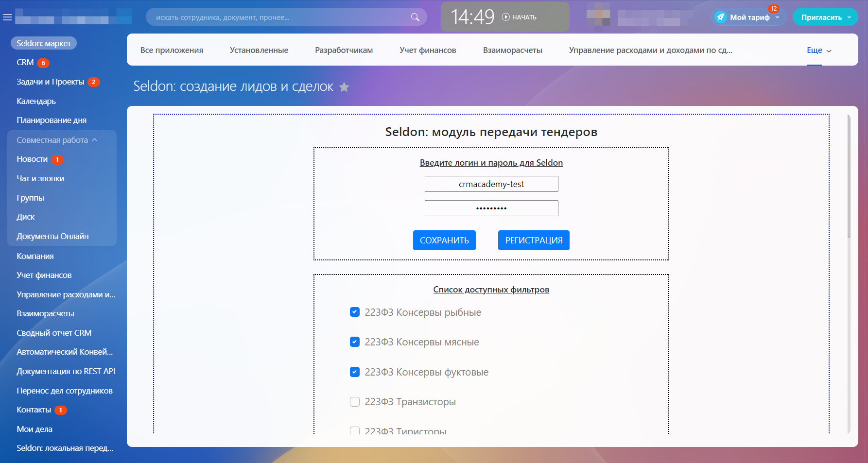The image size is (868, 463).
Task: Uncheck 223ФЗ Консервы мясные filter
Action: coord(355,342)
